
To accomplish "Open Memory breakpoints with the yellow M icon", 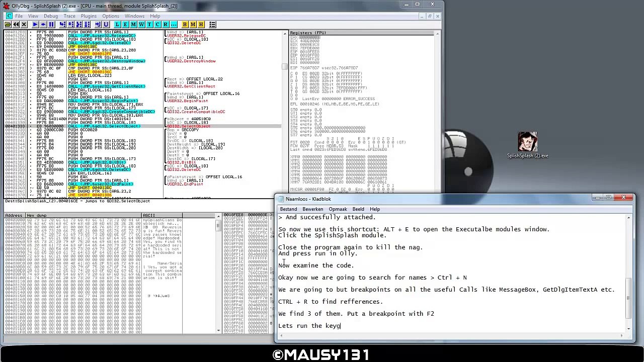I will 193,25.
